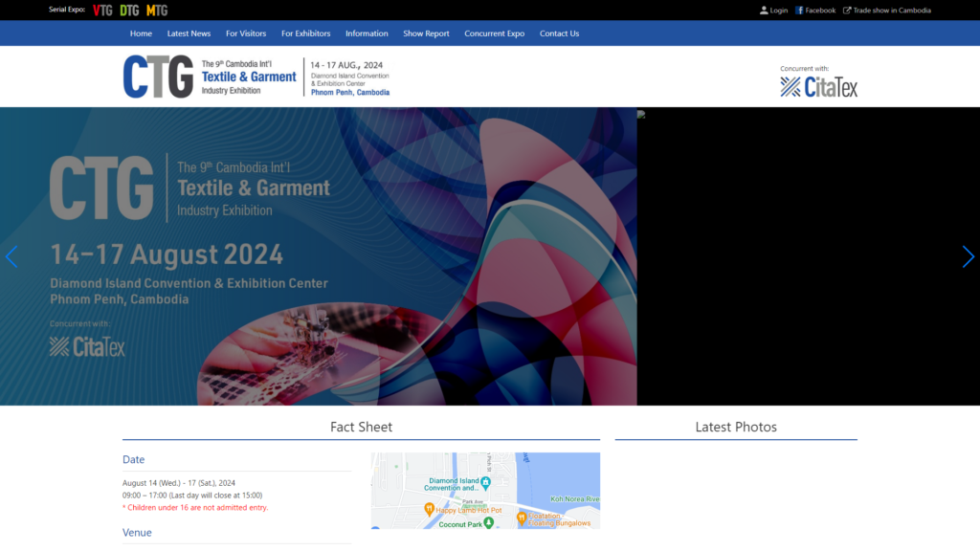Open the Latest News menu

[x=189, y=33]
